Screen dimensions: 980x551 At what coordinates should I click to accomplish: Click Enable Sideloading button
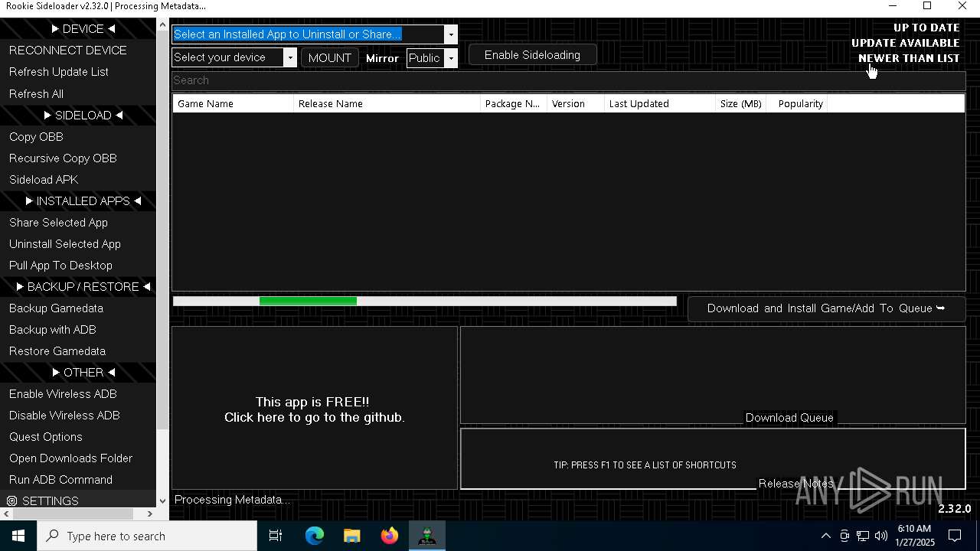(532, 55)
